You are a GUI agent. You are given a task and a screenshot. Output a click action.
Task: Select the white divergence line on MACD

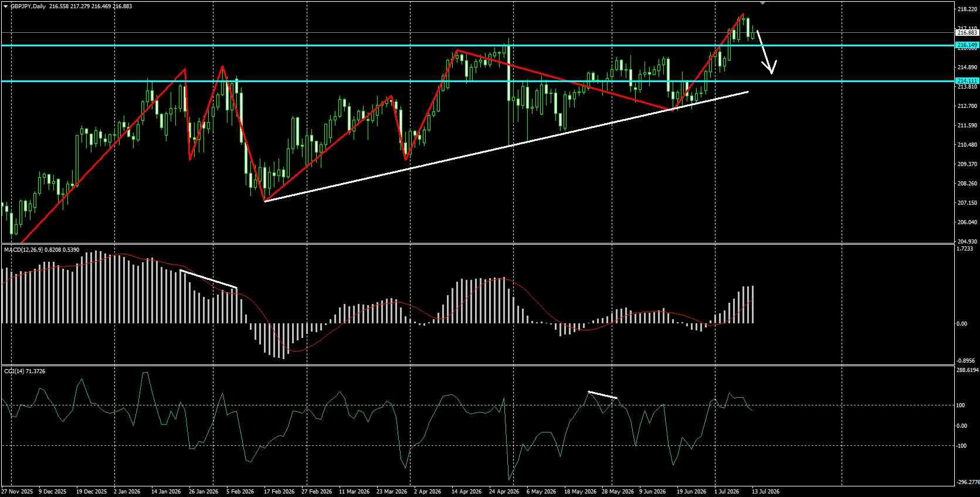[208, 279]
